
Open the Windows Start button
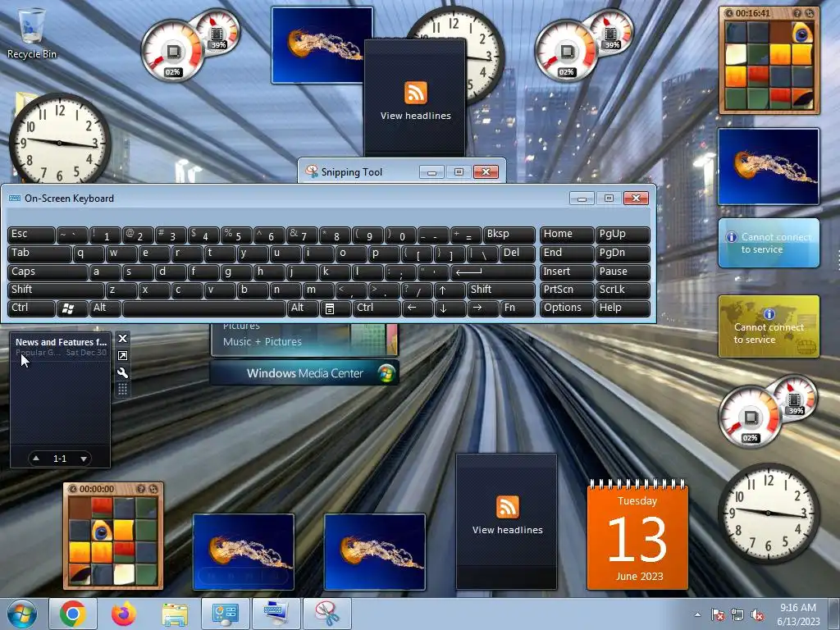point(21,614)
